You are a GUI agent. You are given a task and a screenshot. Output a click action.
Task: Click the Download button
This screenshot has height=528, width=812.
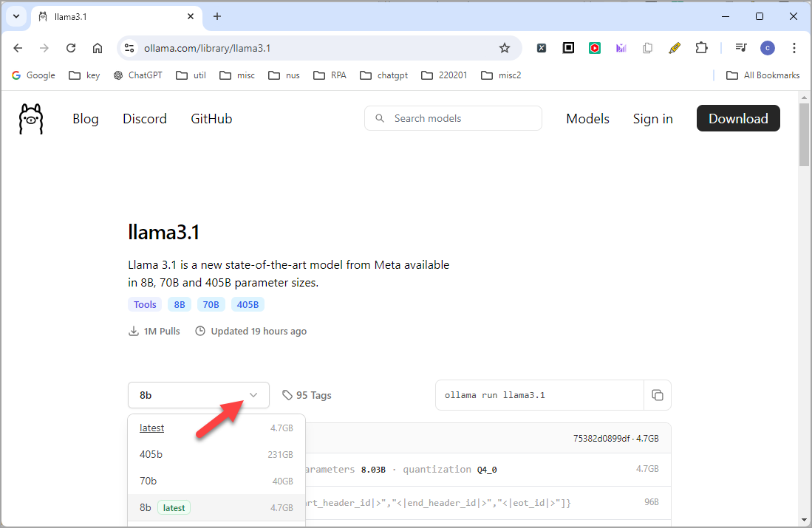pyautogui.click(x=738, y=119)
